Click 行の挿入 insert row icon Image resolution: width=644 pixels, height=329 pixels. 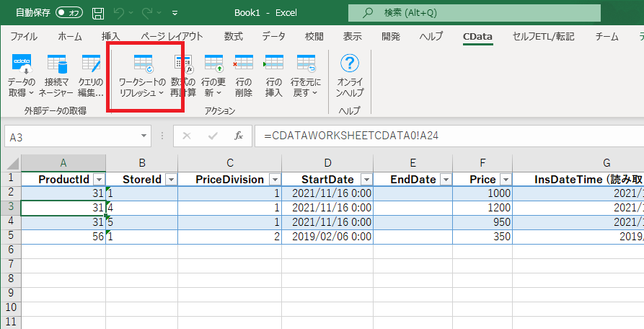point(273,63)
